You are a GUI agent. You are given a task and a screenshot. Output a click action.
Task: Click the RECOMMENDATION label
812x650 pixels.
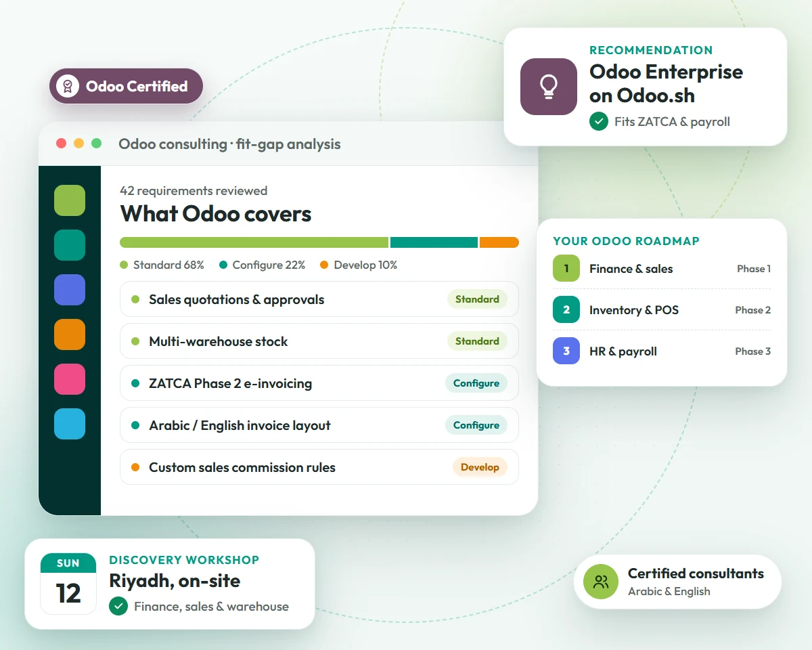click(x=651, y=50)
